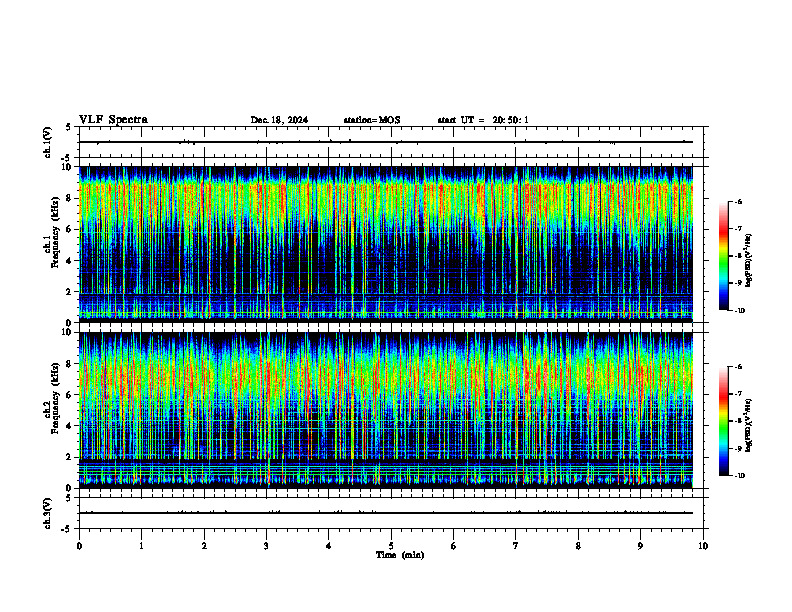This screenshot has height=612, width=792.
Task: Click the ch.1 spectrogram color bar
Action: 723,256
